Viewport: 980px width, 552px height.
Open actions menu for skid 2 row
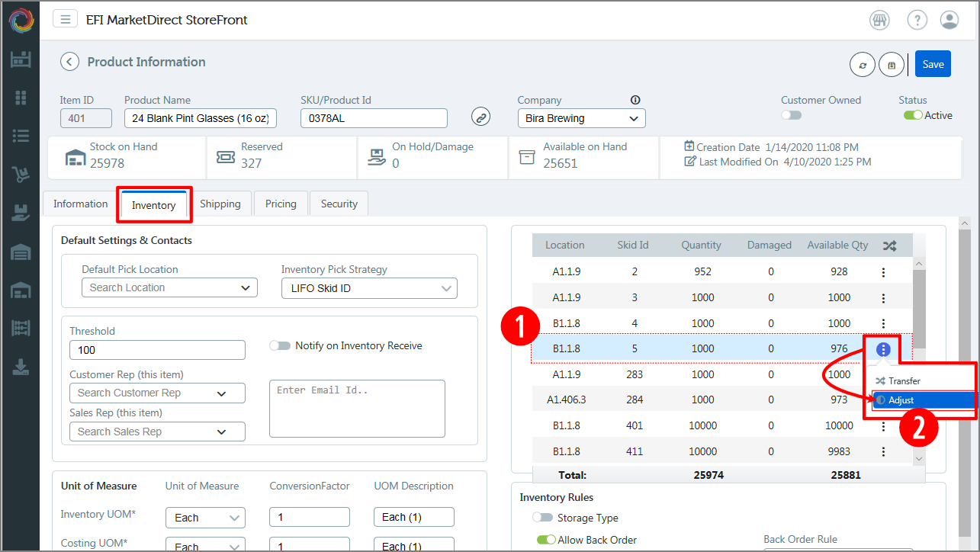tap(883, 272)
